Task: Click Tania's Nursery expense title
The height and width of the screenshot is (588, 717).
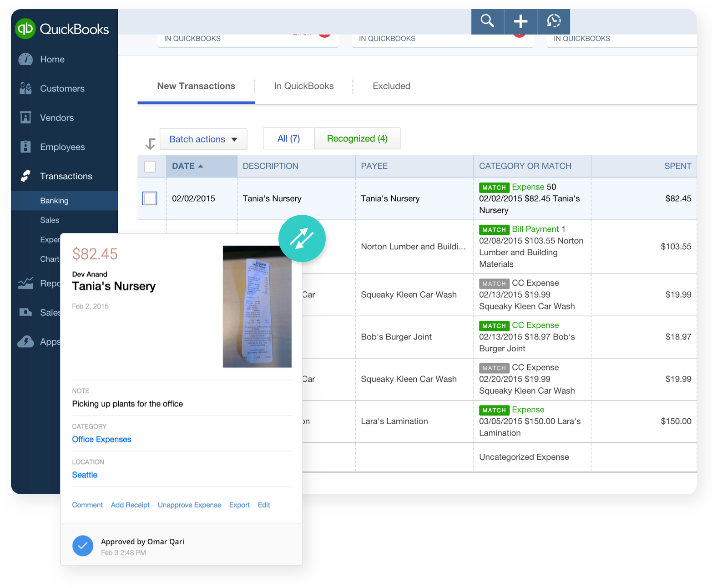Action: [x=114, y=286]
